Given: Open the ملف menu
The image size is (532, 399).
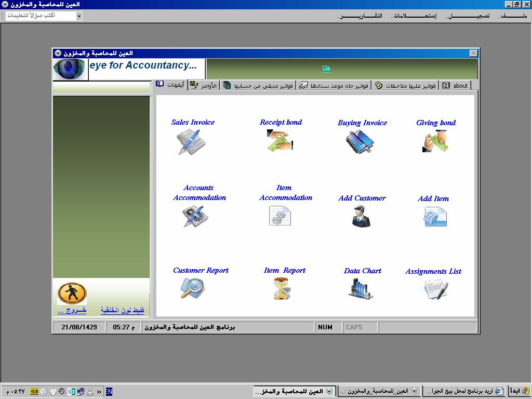Looking at the screenshot, I should tap(512, 16).
